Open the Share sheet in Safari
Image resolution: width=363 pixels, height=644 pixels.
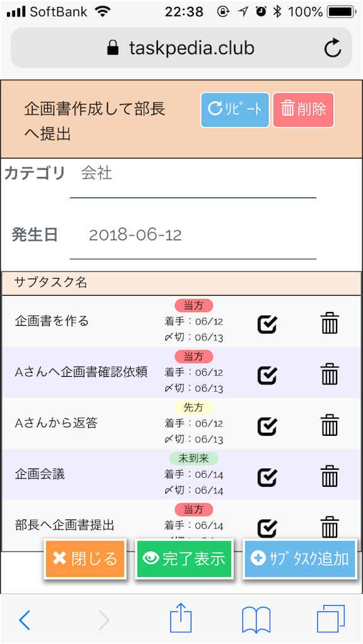point(181,620)
